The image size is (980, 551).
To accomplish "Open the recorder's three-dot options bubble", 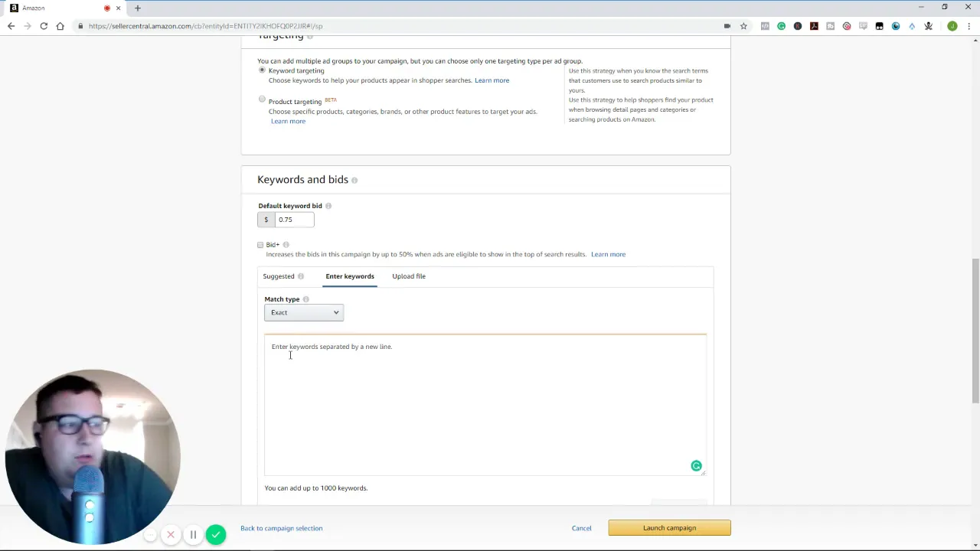I will pos(151,535).
